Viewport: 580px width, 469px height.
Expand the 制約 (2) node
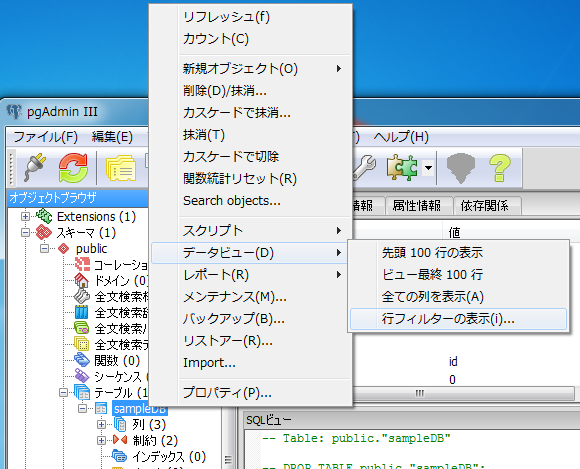pos(101,440)
